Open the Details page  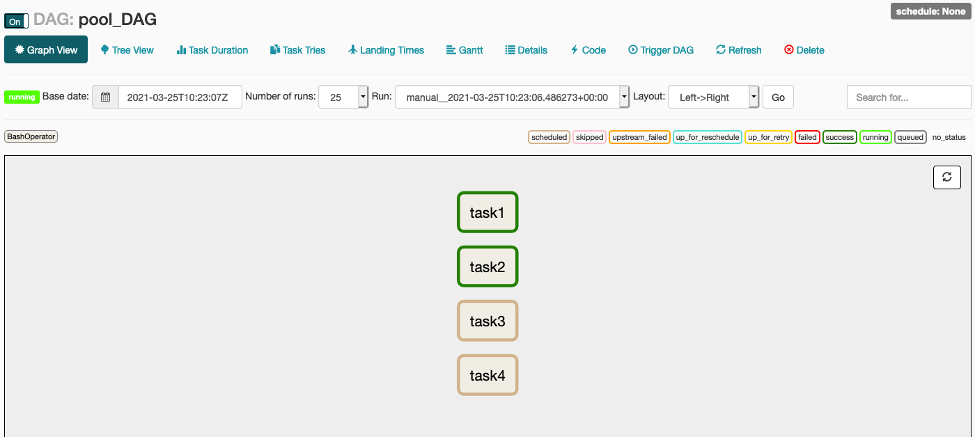click(526, 50)
